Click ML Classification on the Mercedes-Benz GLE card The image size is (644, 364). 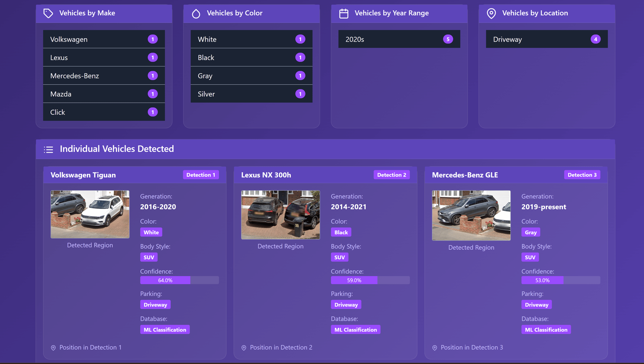[x=546, y=330]
